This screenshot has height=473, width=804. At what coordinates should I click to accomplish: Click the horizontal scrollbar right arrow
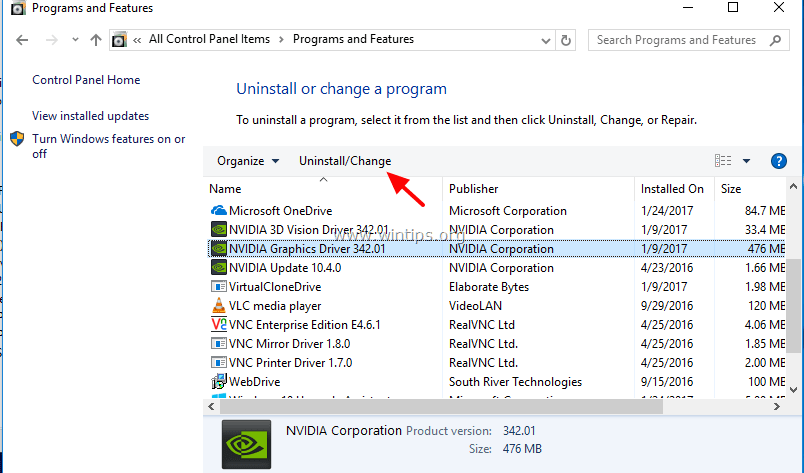point(777,406)
